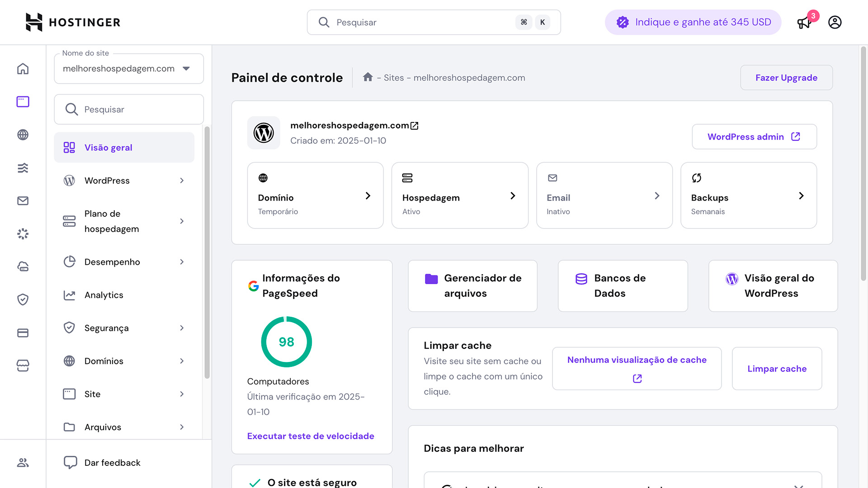Open the dotted-circle loader icon in left rail
The width and height of the screenshot is (868, 488).
(x=23, y=234)
